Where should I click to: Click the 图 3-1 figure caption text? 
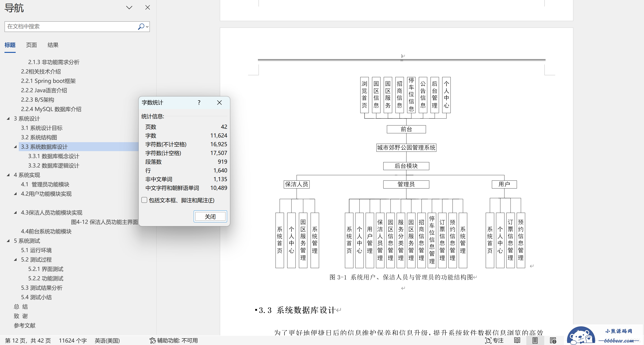click(401, 277)
